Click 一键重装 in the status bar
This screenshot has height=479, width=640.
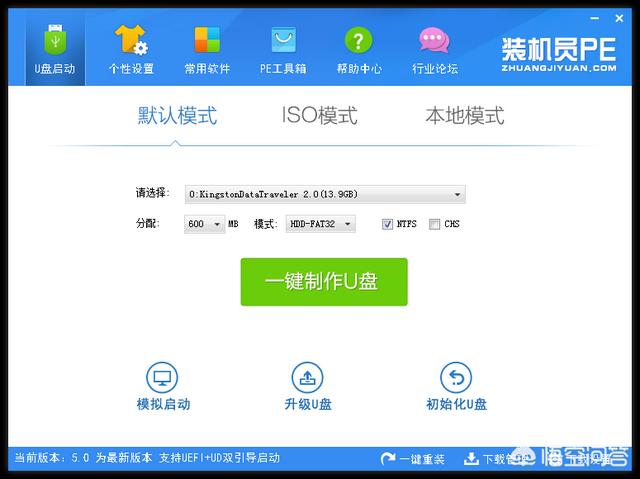(422, 459)
